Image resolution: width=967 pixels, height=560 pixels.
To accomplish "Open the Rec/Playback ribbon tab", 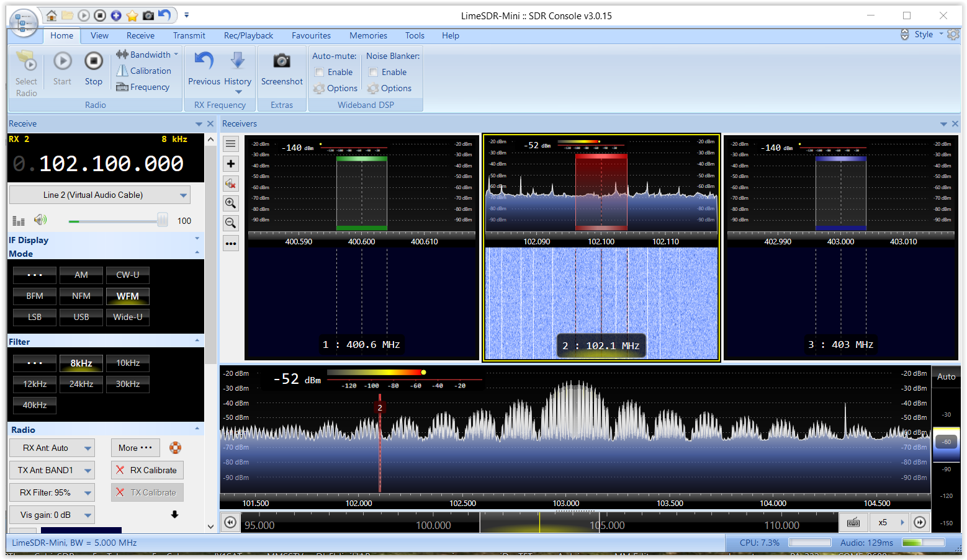I will tap(248, 35).
